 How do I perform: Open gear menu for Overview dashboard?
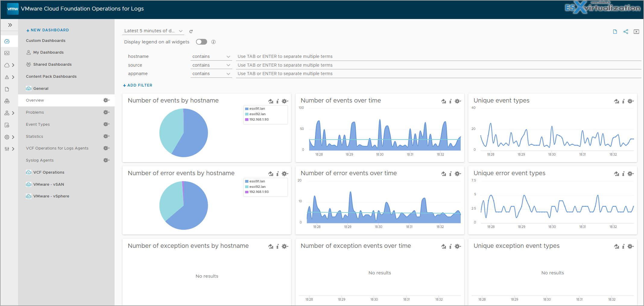pos(106,100)
